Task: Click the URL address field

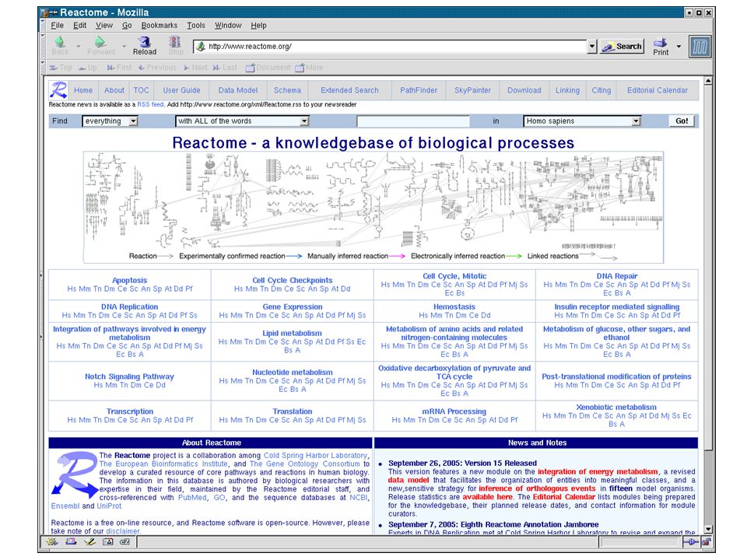Action: 391,46
